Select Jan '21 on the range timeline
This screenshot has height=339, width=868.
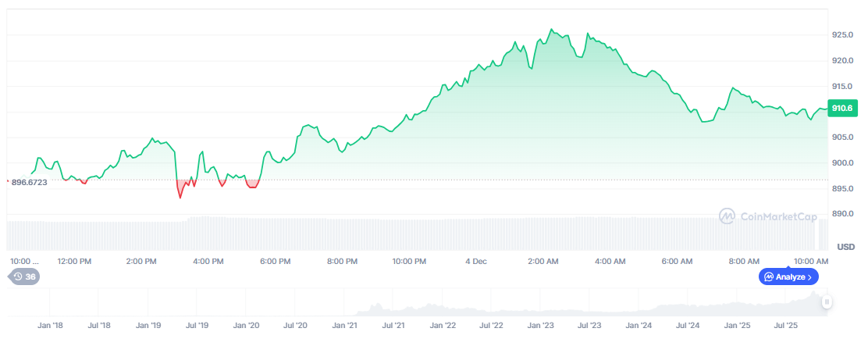[x=345, y=326]
